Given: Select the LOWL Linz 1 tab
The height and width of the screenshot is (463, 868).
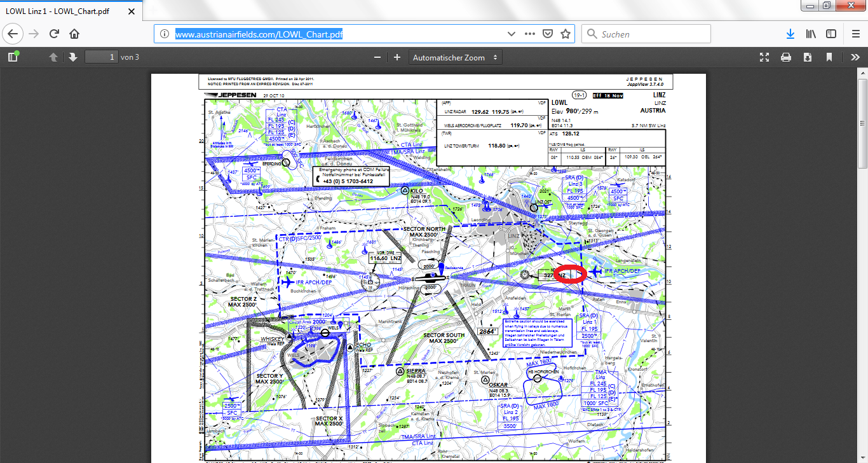Looking at the screenshot, I should [71, 11].
